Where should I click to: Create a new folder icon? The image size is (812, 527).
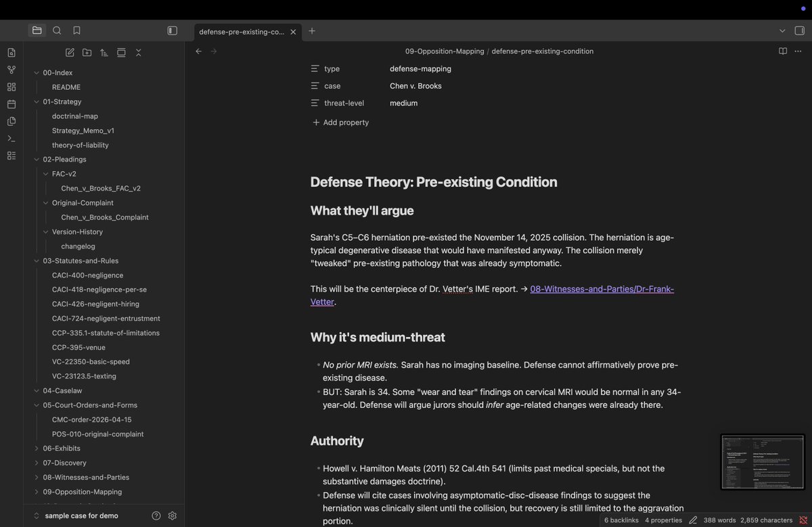[x=87, y=52]
